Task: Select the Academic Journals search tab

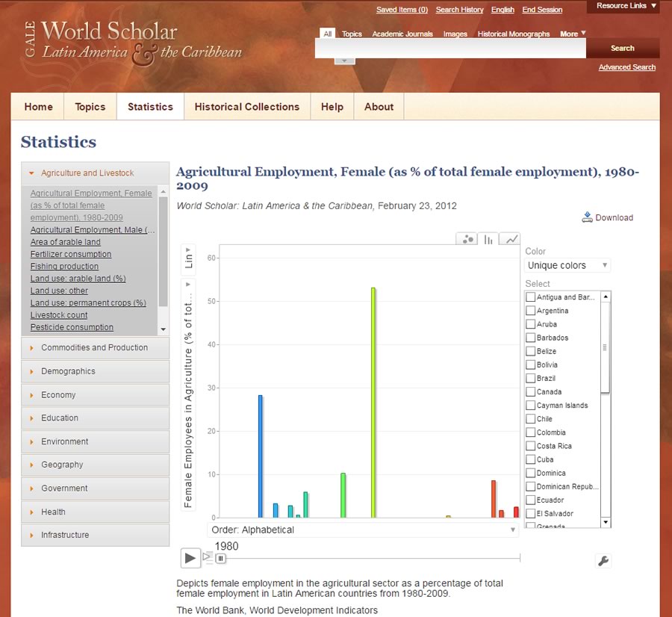Action: (x=402, y=34)
